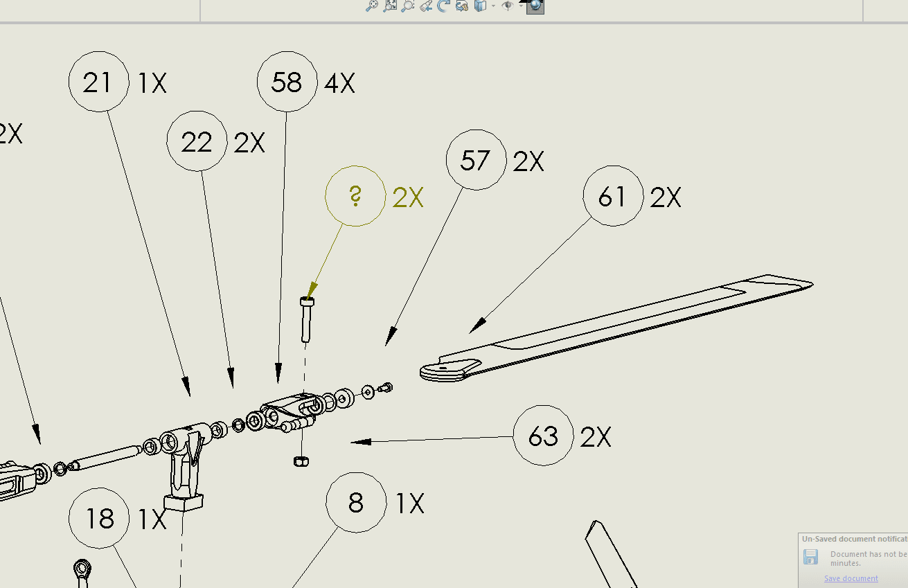The image size is (908, 588).
Task: Click the 1X quantity beside balloon 21
Action: (x=152, y=84)
